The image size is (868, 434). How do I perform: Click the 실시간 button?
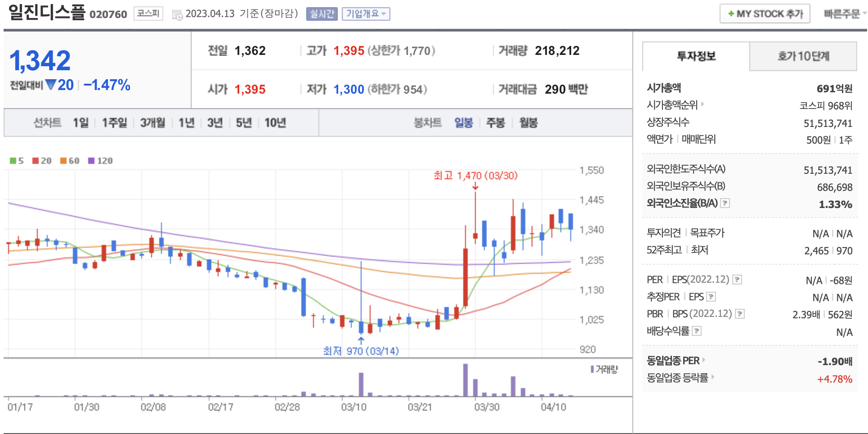click(x=322, y=14)
